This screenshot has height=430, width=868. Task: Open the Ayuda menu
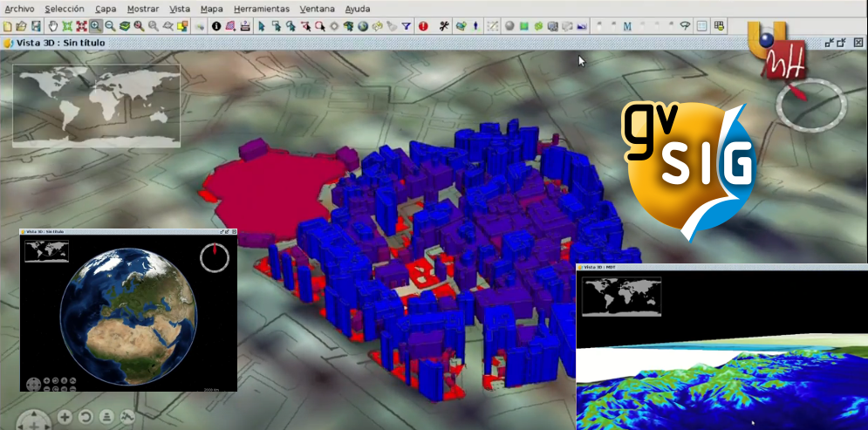pyautogui.click(x=357, y=9)
